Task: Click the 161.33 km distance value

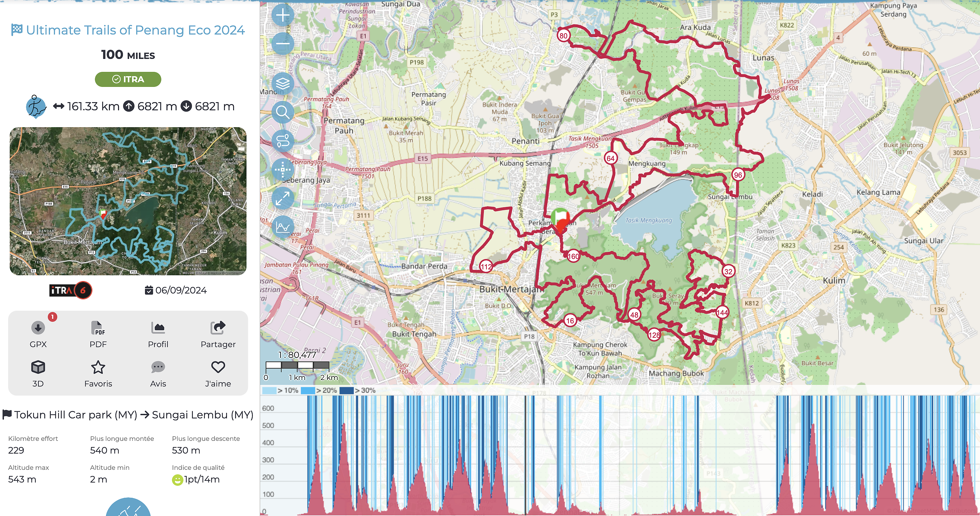Action: point(93,106)
